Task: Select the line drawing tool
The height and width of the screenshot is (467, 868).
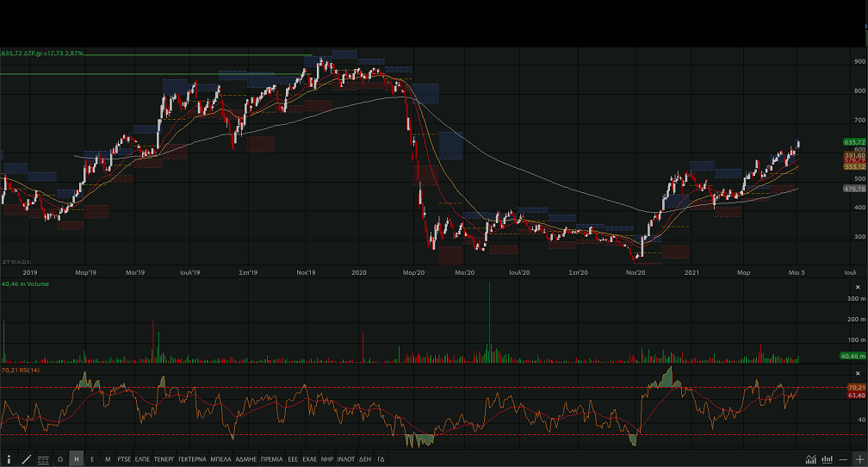Action: 26,459
